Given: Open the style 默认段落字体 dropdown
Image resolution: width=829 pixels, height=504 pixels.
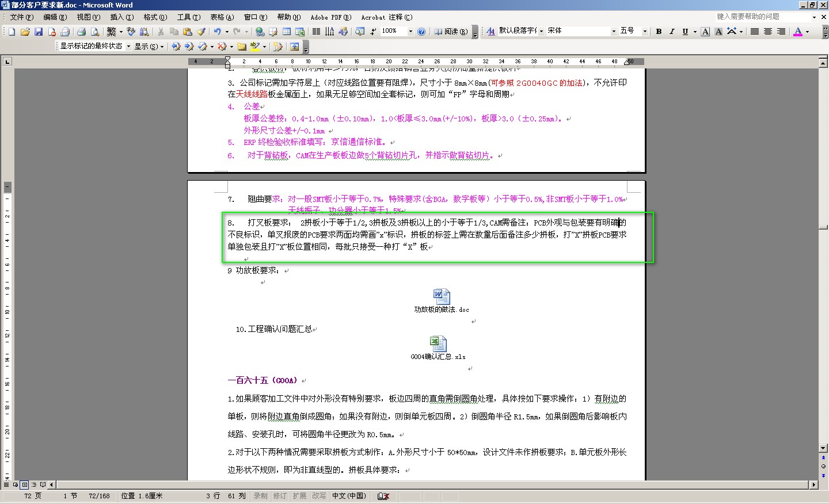Looking at the screenshot, I should coord(541,32).
